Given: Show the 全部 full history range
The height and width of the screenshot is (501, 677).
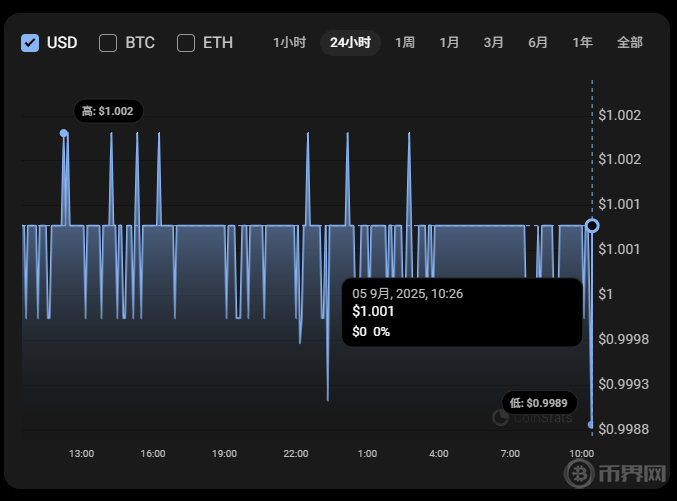Looking at the screenshot, I should pos(630,43).
